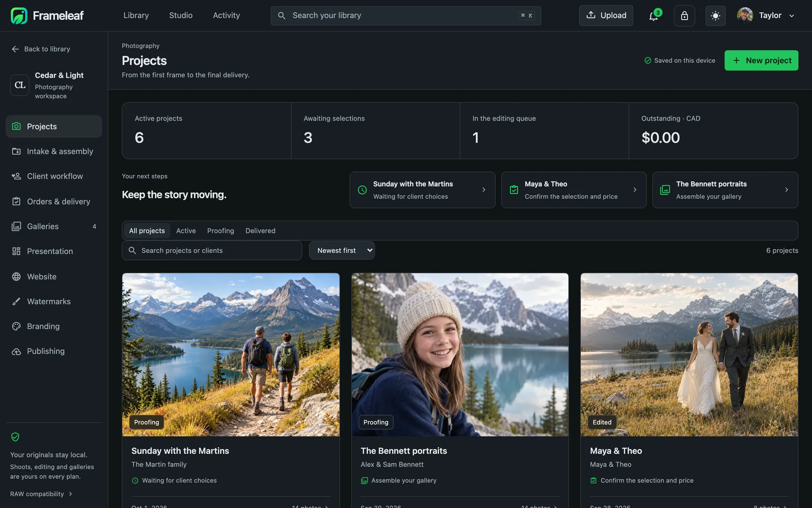
Task: Focus Search projects or clients field
Action: (212, 250)
